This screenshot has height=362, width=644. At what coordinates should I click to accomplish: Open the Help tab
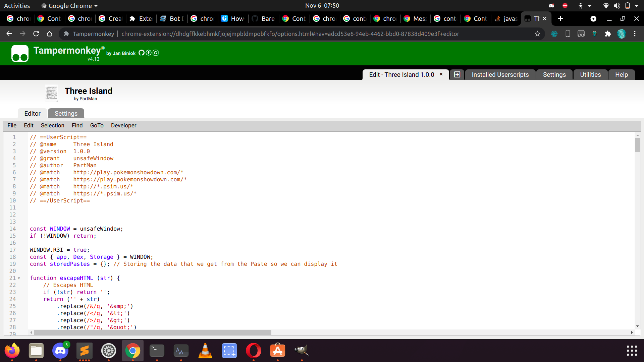point(622,75)
